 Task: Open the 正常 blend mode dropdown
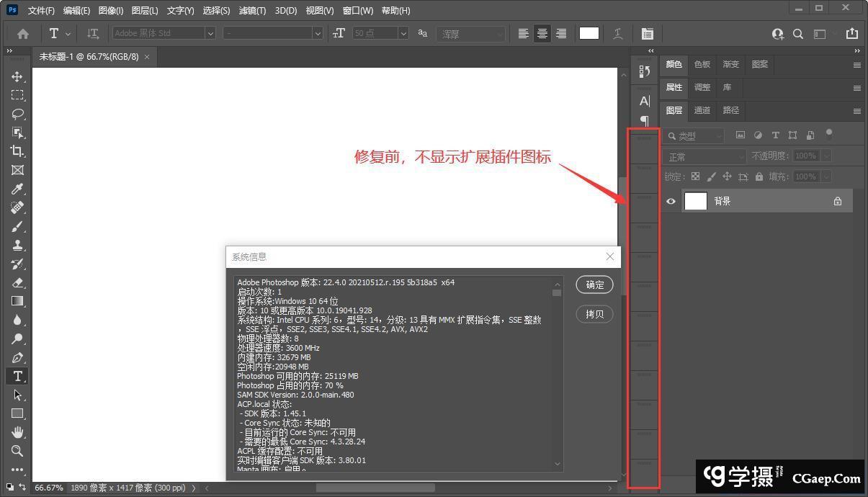[x=704, y=156]
